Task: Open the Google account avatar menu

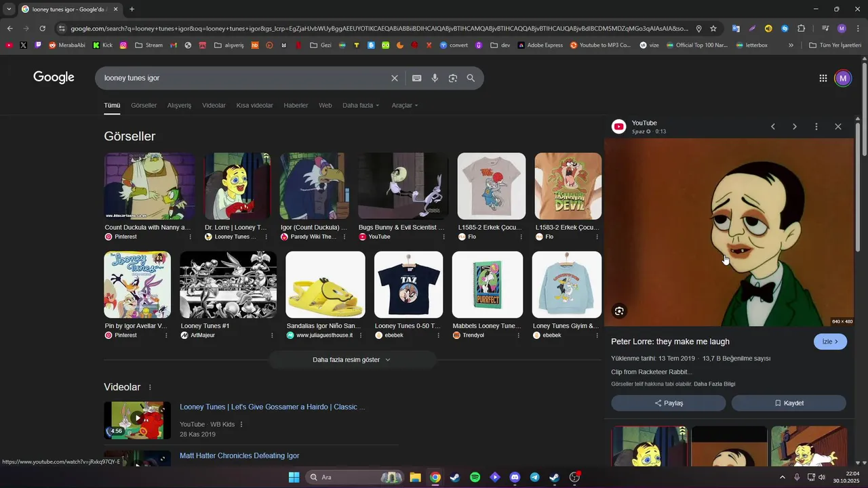Action: [843, 78]
